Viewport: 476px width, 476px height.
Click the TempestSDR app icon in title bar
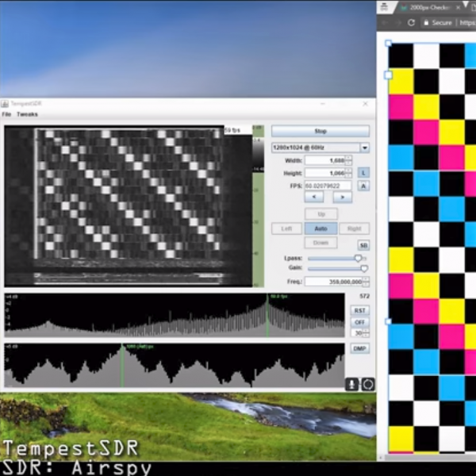pyautogui.click(x=5, y=104)
